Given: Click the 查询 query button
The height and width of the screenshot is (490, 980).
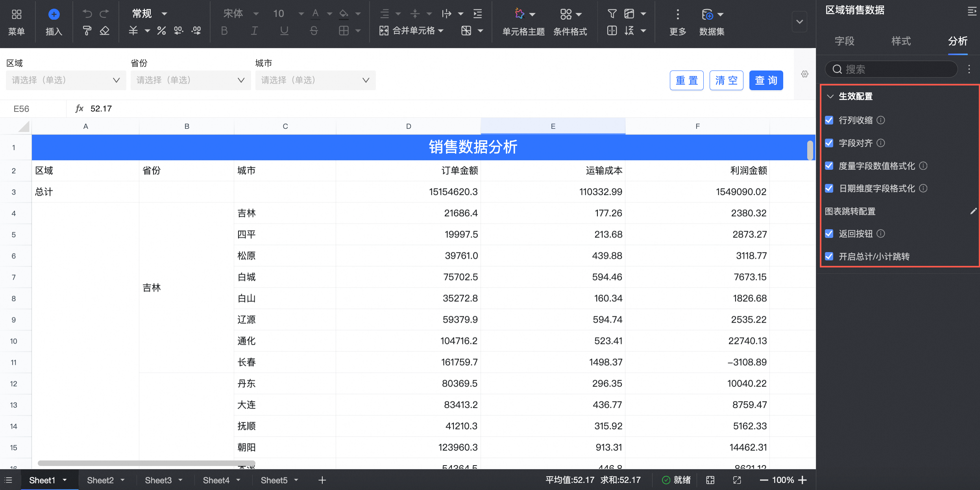Looking at the screenshot, I should click(766, 80).
